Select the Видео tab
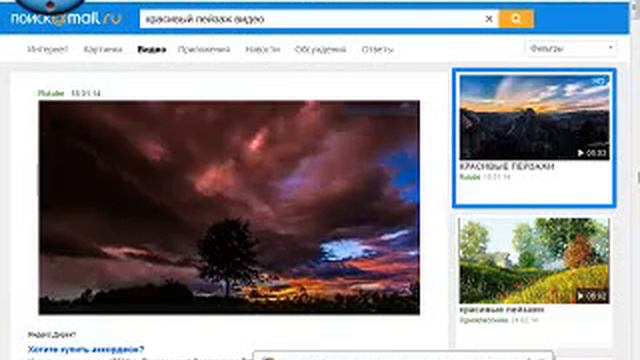This screenshot has width=640, height=360. tap(151, 49)
